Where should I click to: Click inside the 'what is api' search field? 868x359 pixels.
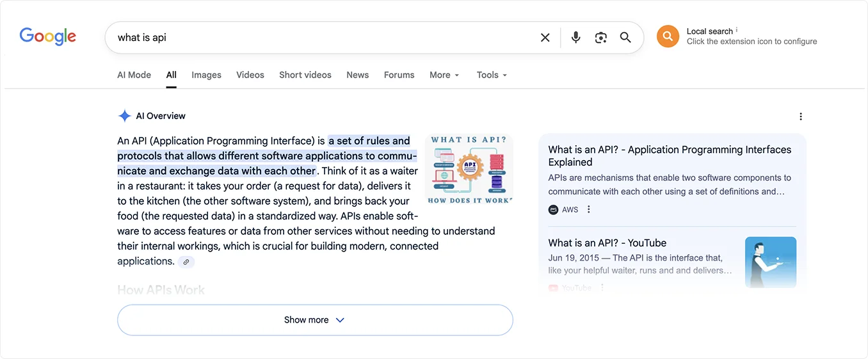point(323,38)
